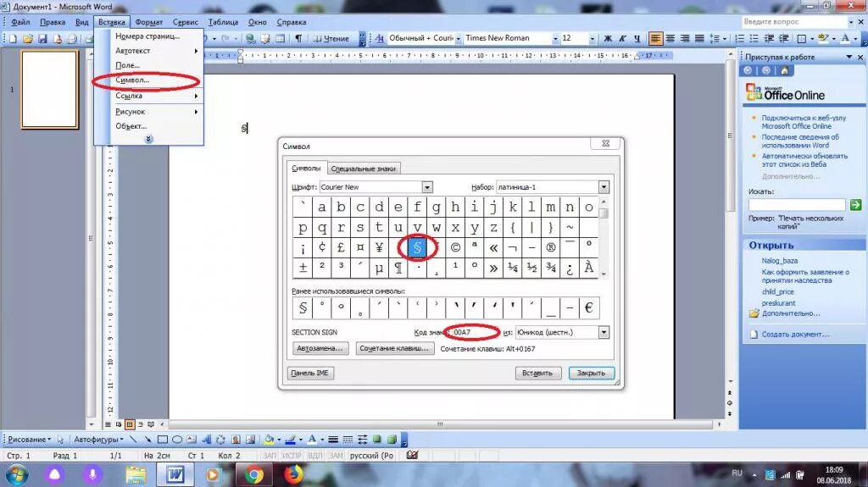Viewport: 868px width, 487px height.
Task: Open the Файл menu
Action: pos(20,22)
